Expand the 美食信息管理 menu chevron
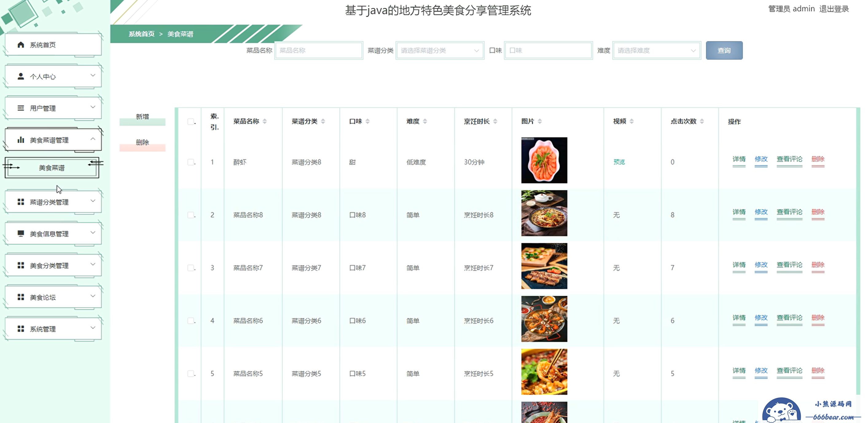 coord(93,232)
